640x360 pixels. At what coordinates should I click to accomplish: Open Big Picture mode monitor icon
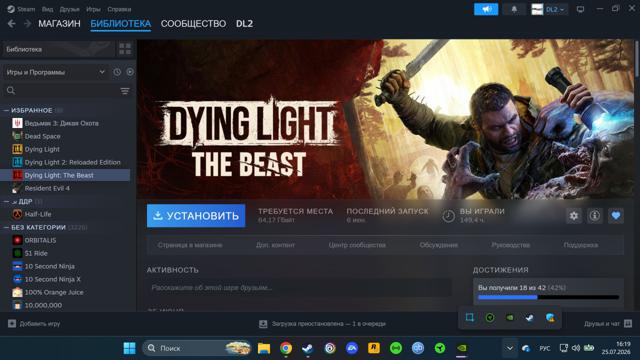(x=580, y=9)
